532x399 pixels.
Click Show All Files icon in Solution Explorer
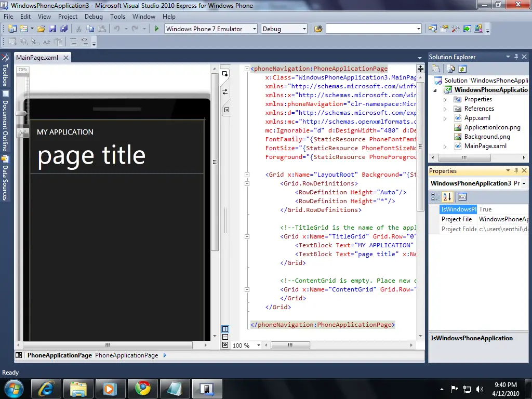(450, 69)
